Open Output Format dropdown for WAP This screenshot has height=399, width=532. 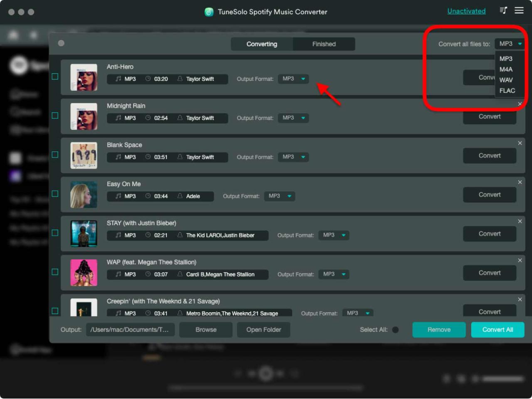334,274
